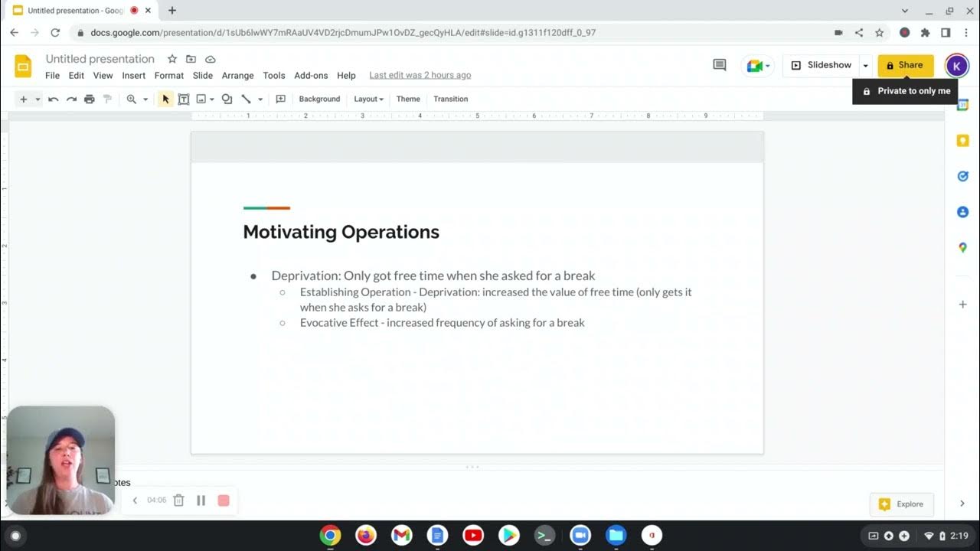Open Gmail from the shelf
Viewport: 980px width, 551px height.
[402, 536]
